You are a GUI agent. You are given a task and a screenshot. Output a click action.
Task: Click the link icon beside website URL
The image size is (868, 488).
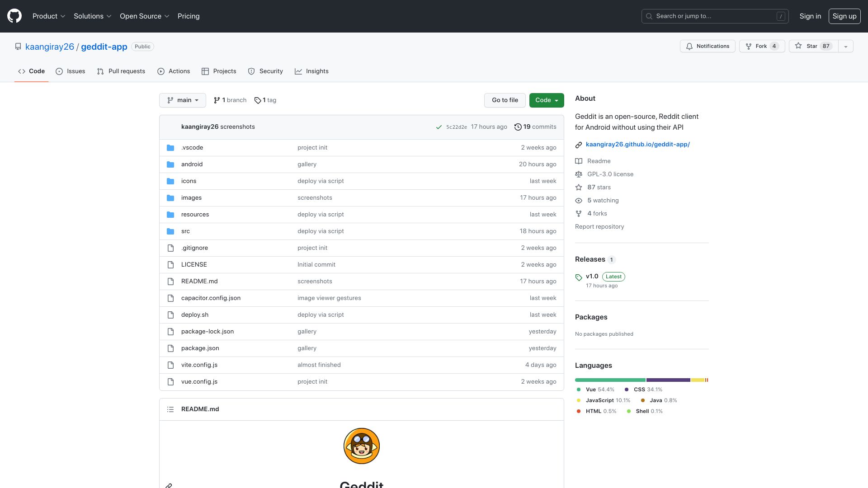[579, 145]
